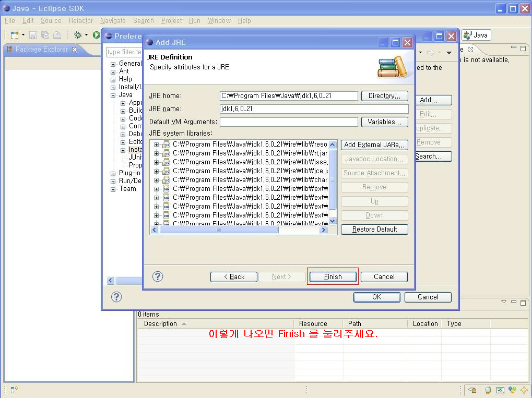The width and height of the screenshot is (532, 398).
Task: Expand Ant node in Preferences tree
Action: coord(113,72)
